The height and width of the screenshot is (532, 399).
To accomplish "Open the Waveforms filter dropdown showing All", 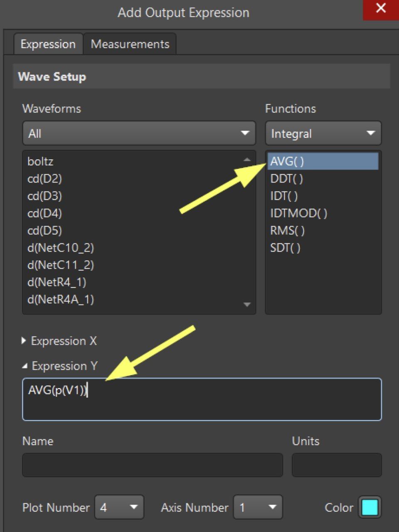I will point(138,133).
